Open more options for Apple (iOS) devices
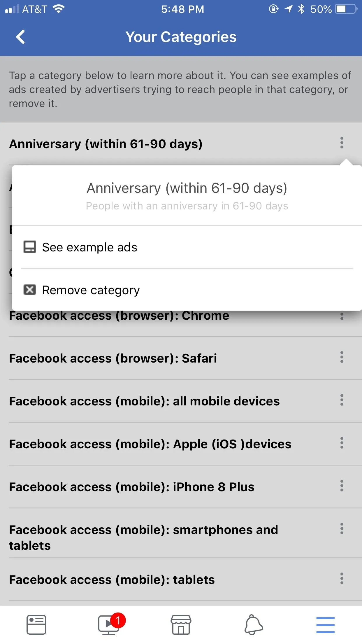Image resolution: width=362 pixels, height=644 pixels. (342, 443)
